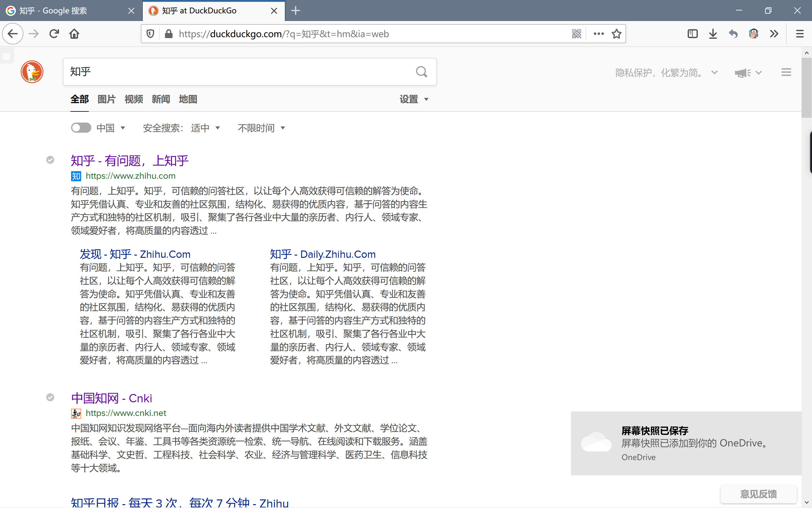Click the forward navigation arrow

[x=34, y=34]
